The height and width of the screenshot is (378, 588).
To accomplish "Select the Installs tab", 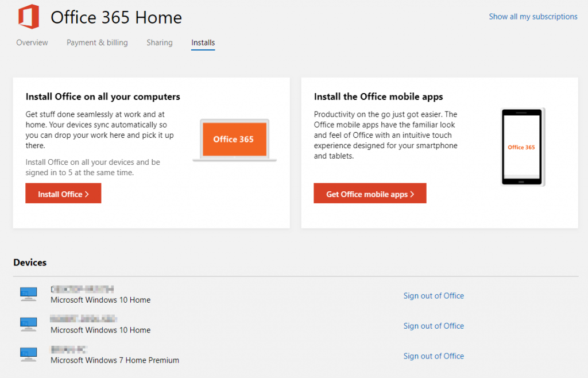I will pos(203,43).
